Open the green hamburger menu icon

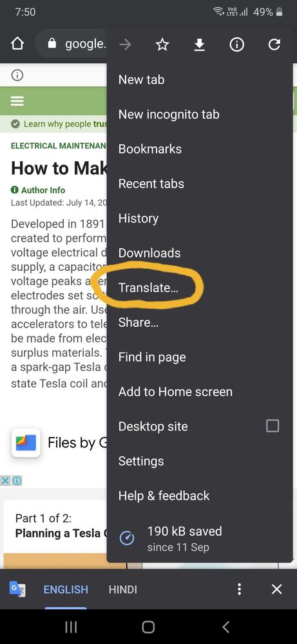17,101
